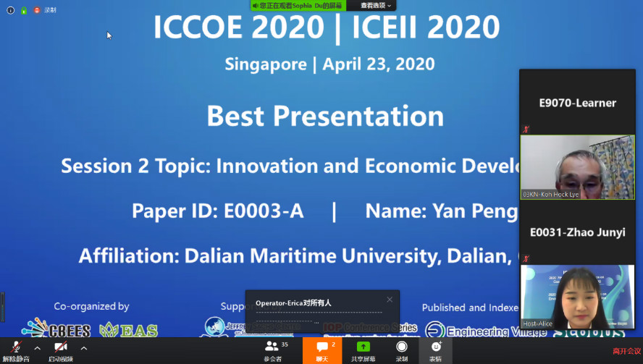Expand video options arrow beside camera
Screen dimensions: 643x364
(x=84, y=348)
